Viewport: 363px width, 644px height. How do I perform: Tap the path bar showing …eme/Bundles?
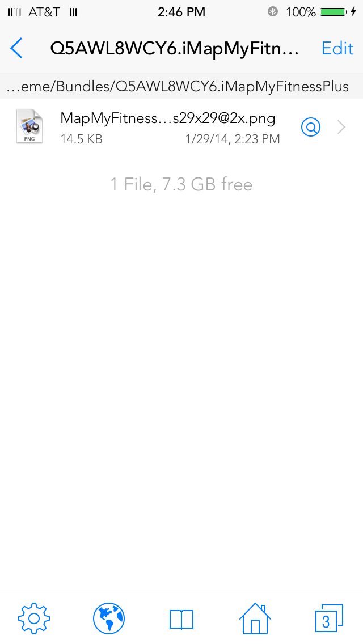click(181, 86)
